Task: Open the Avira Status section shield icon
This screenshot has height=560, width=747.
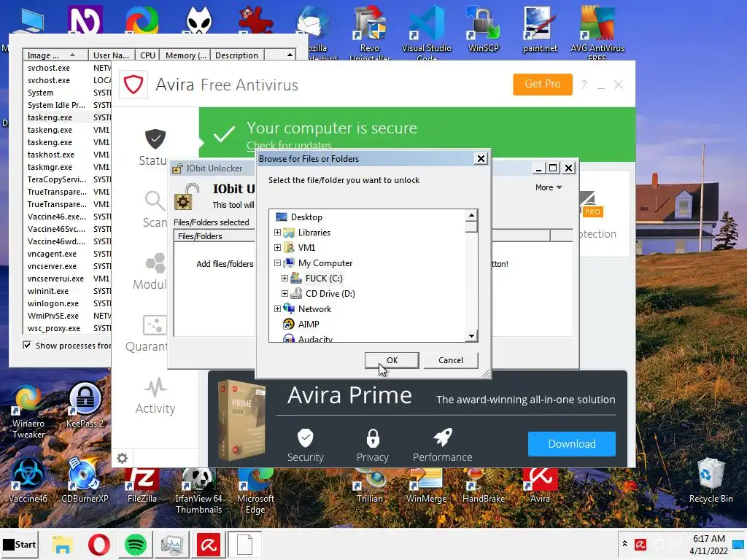Action: coord(155,139)
